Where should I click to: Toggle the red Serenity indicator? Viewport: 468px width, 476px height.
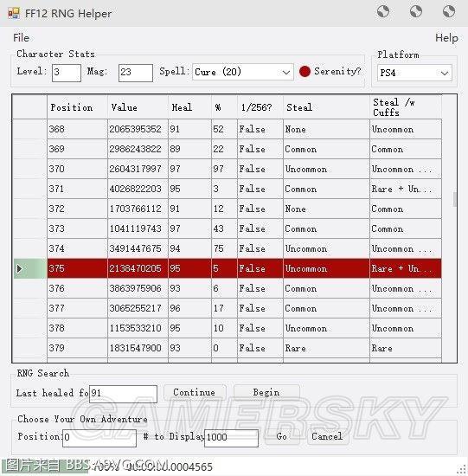tap(305, 71)
